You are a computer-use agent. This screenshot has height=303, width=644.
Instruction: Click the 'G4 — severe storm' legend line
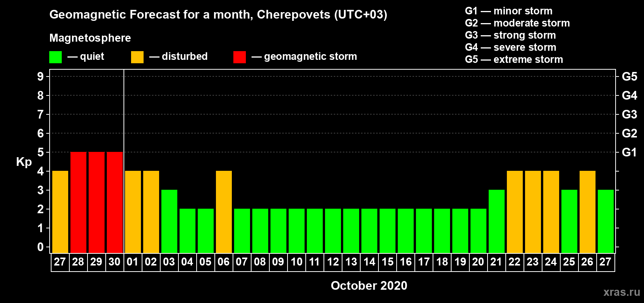[511, 47]
